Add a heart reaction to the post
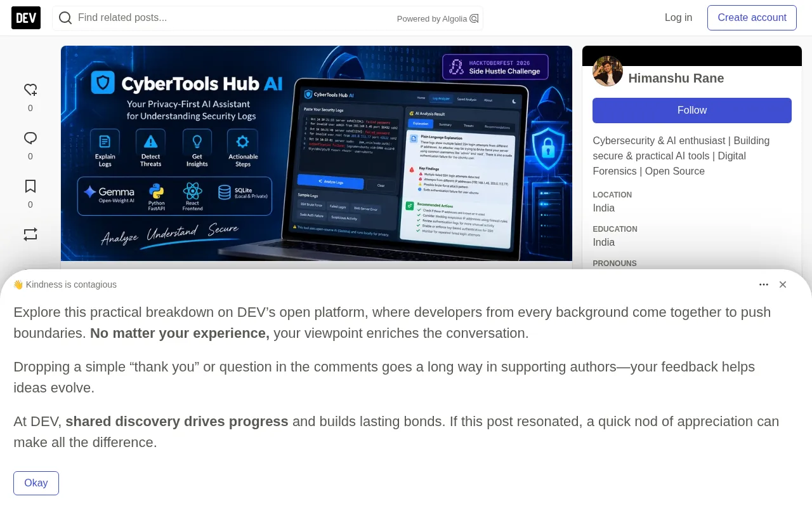The width and height of the screenshot is (812, 508). (x=30, y=90)
